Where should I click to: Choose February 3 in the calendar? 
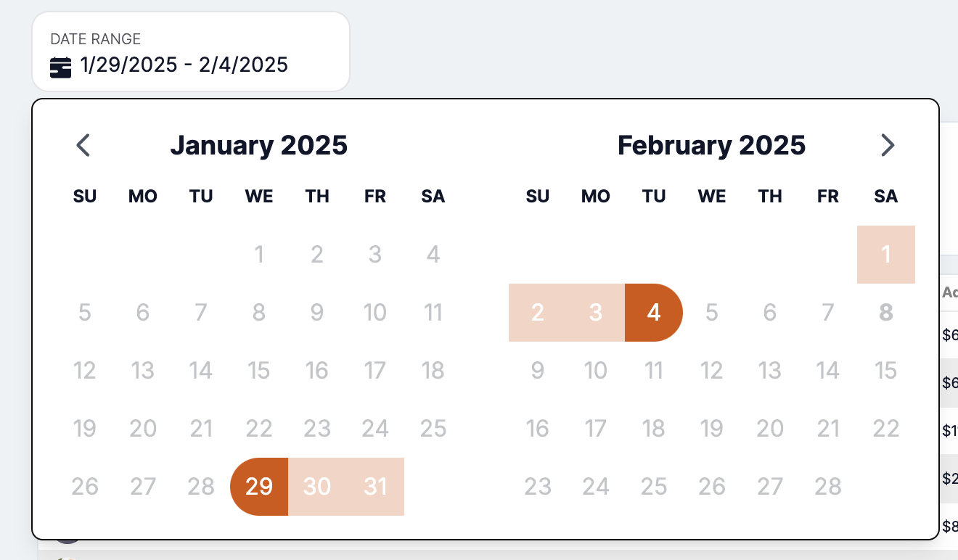pos(596,313)
